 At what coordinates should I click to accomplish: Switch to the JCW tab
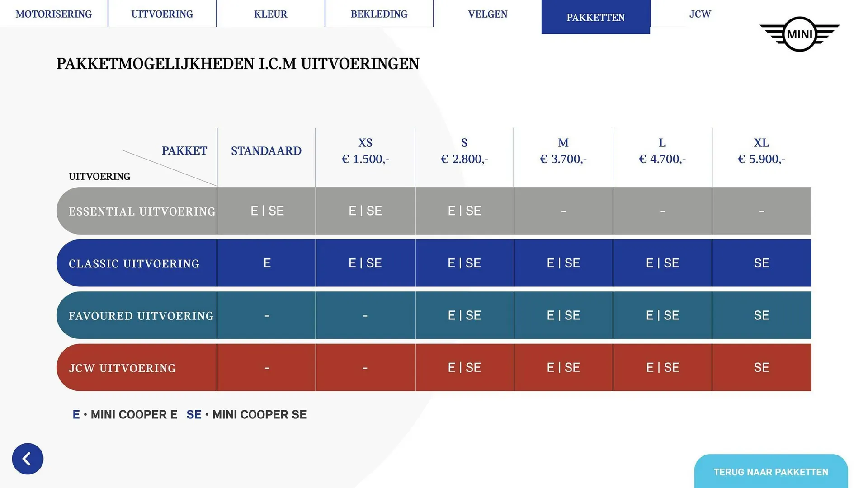tap(700, 14)
